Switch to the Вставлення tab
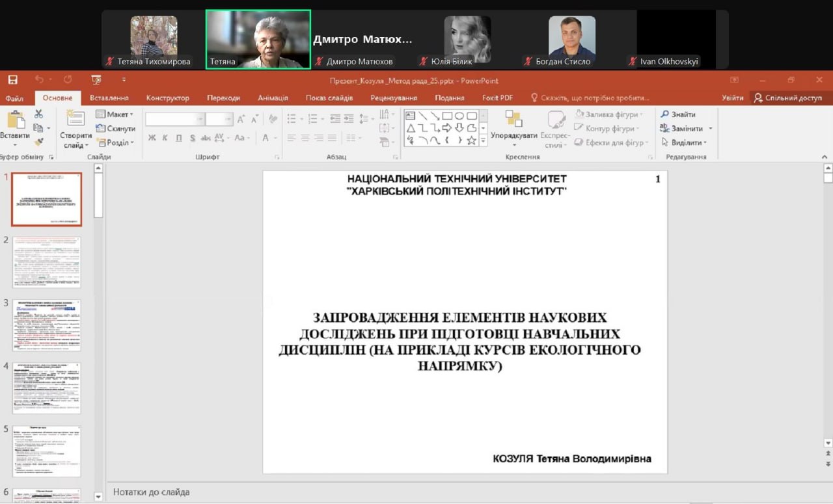The image size is (833, 504). (109, 98)
